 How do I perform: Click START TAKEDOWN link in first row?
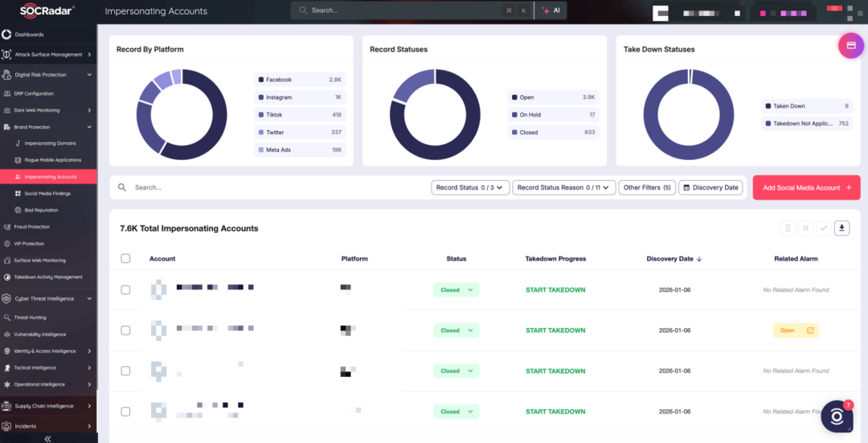pos(555,290)
